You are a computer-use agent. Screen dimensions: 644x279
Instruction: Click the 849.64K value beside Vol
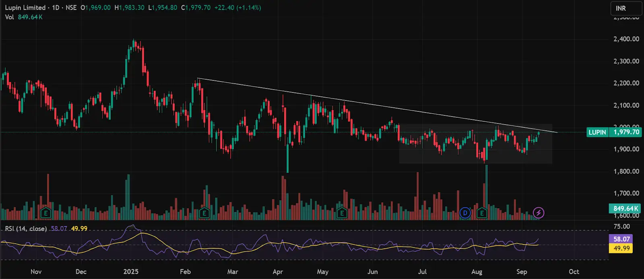pos(30,17)
